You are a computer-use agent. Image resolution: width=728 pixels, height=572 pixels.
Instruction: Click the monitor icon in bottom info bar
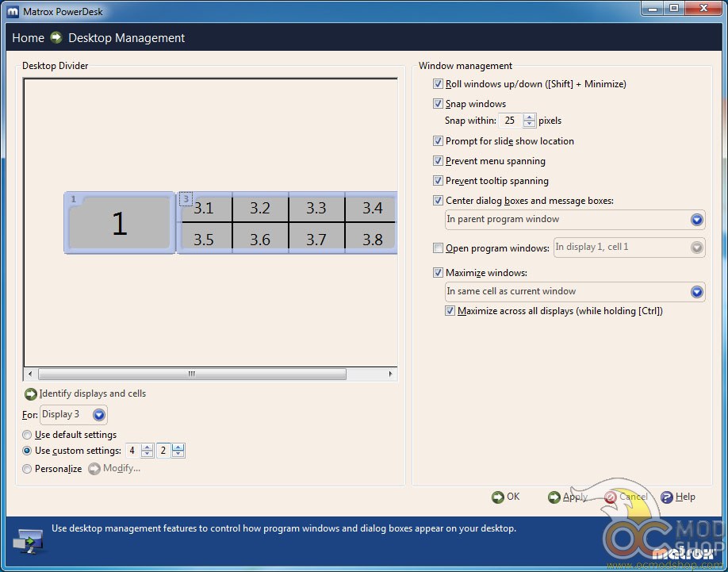click(x=29, y=542)
